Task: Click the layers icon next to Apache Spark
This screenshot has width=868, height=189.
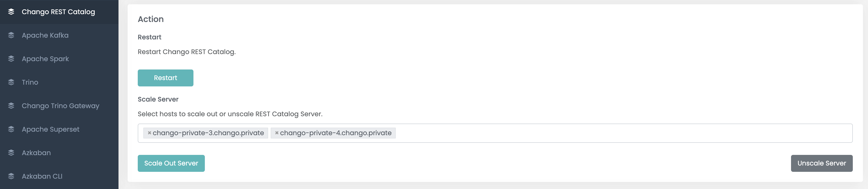Action: 11,59
